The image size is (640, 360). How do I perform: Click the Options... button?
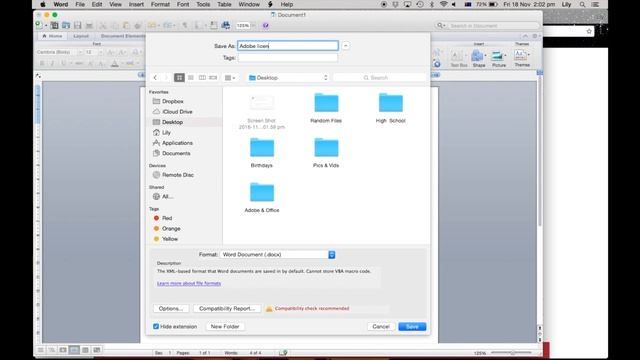tap(171, 309)
